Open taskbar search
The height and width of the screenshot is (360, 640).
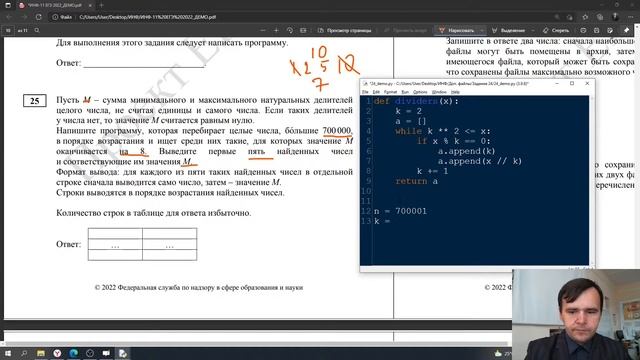pos(24,353)
